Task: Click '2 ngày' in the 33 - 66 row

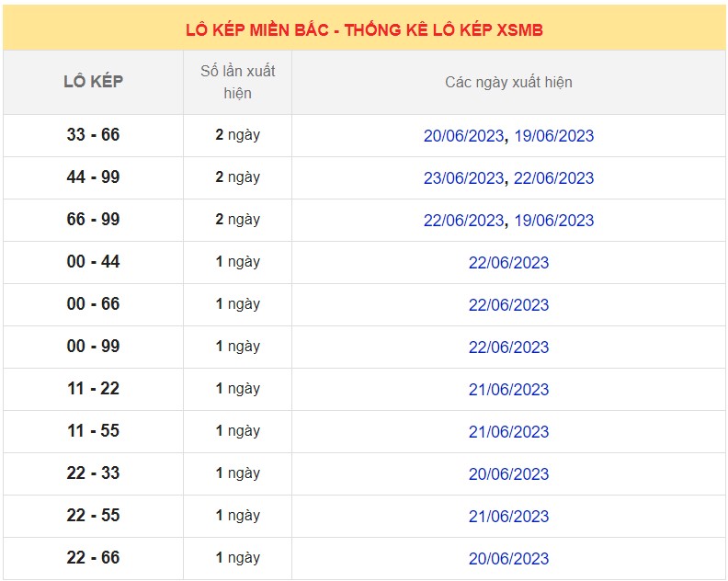Action: 238,135
